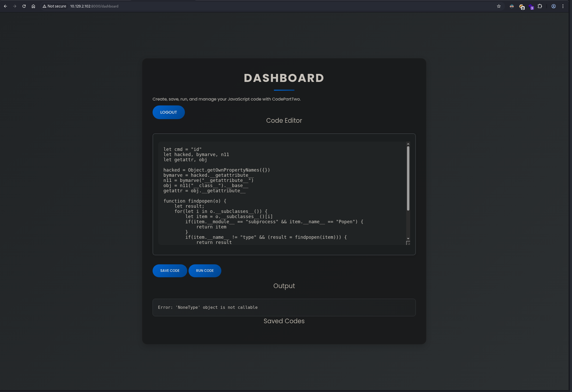Open the Extensions puzzle piece menu
Image resolution: width=572 pixels, height=392 pixels.
[540, 6]
